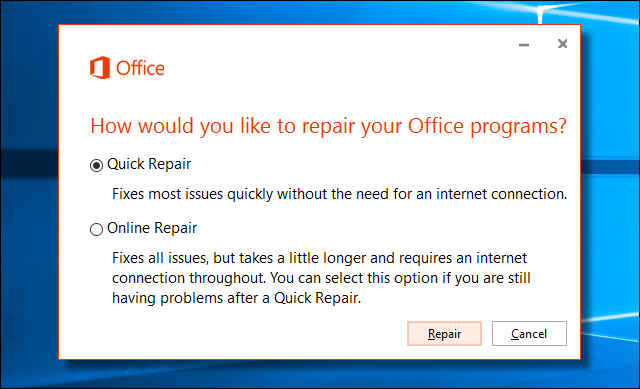Click the line starting with connection throughout
The width and height of the screenshot is (640, 389).
321,278
